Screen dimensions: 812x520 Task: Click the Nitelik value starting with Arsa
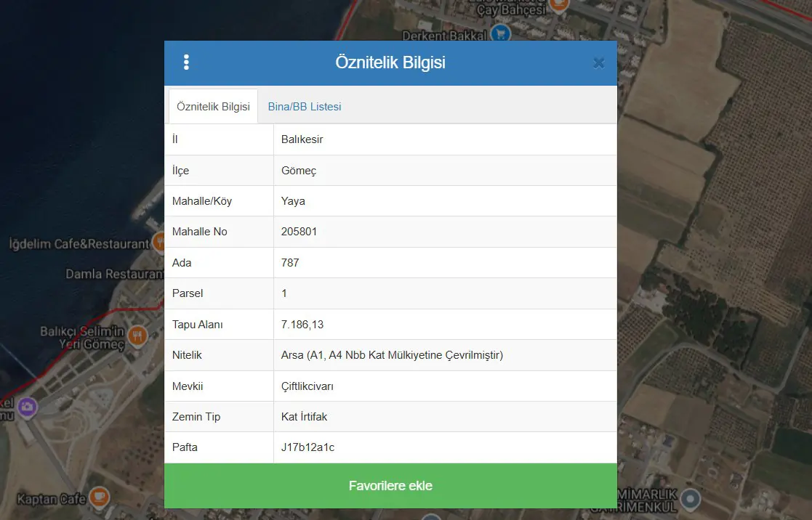point(392,355)
